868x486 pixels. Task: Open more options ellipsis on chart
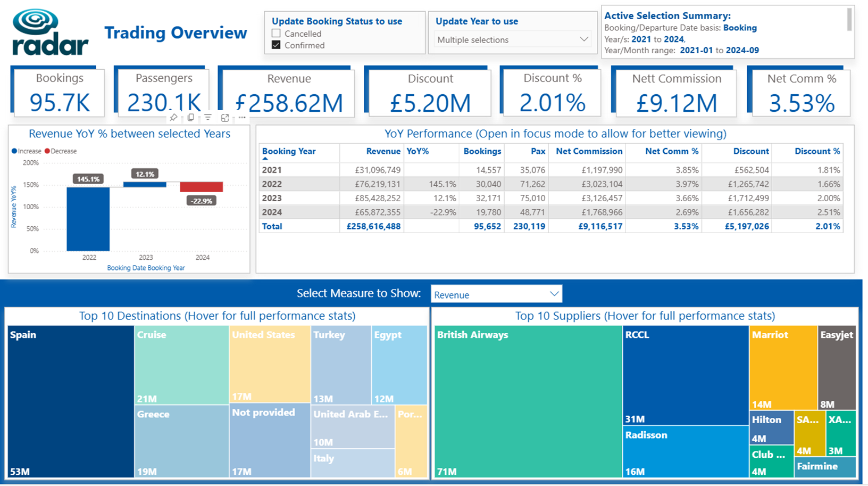click(x=242, y=118)
